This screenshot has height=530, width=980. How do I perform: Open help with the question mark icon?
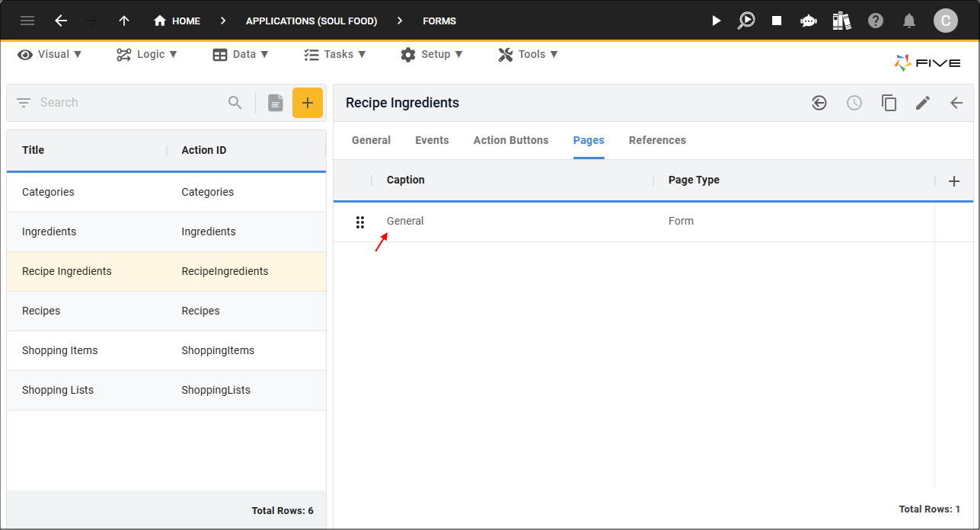(x=876, y=21)
